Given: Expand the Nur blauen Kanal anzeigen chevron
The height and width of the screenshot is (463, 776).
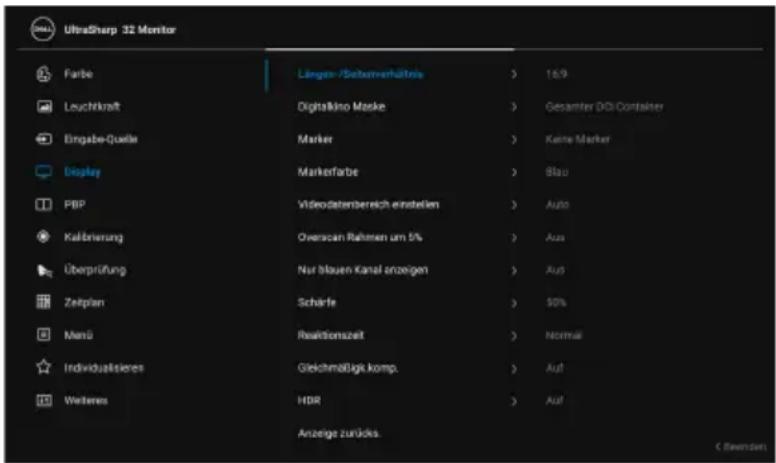Looking at the screenshot, I should tap(514, 270).
